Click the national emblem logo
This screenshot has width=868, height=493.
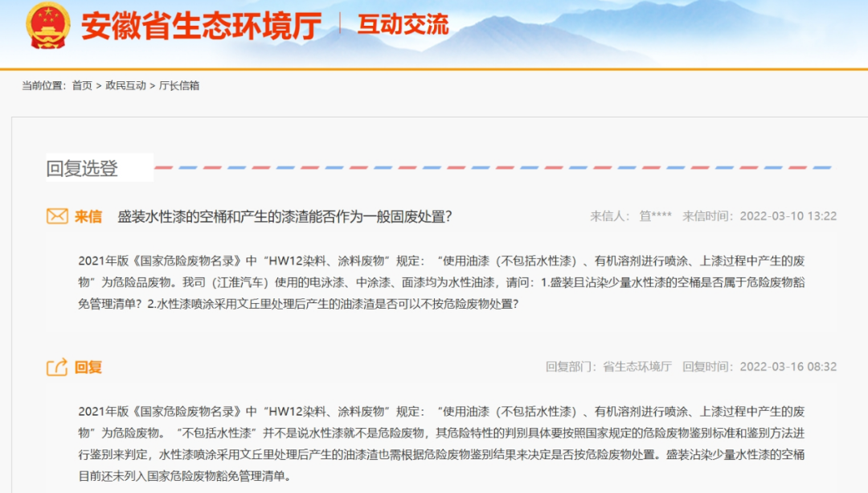click(47, 26)
